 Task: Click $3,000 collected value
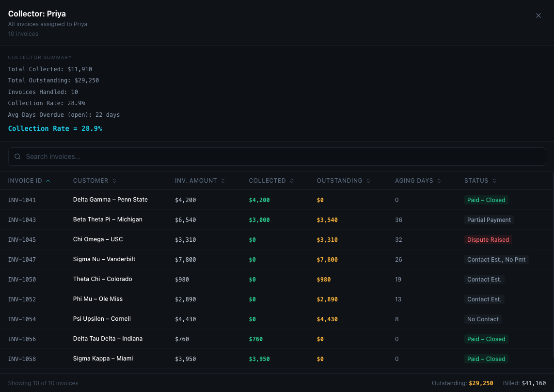[x=259, y=220]
